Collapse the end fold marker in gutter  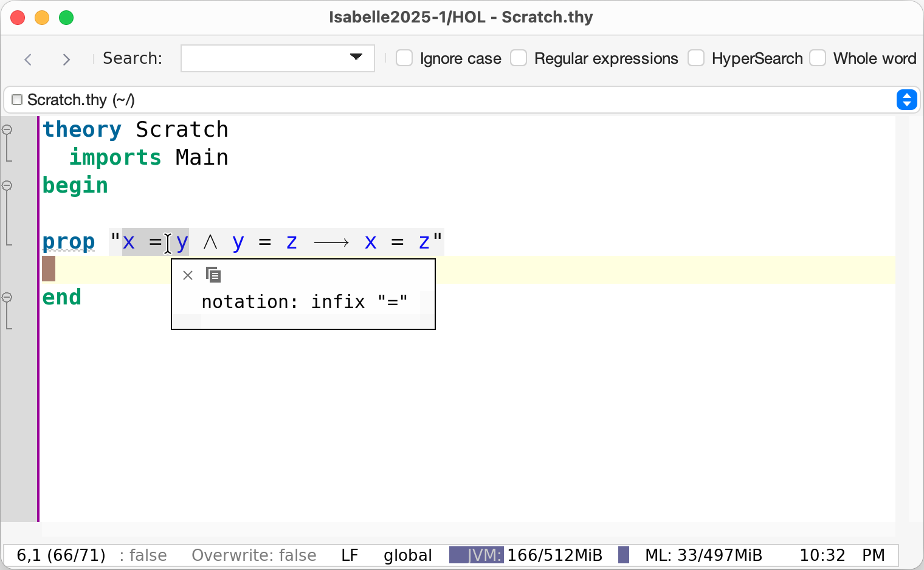coord(7,297)
